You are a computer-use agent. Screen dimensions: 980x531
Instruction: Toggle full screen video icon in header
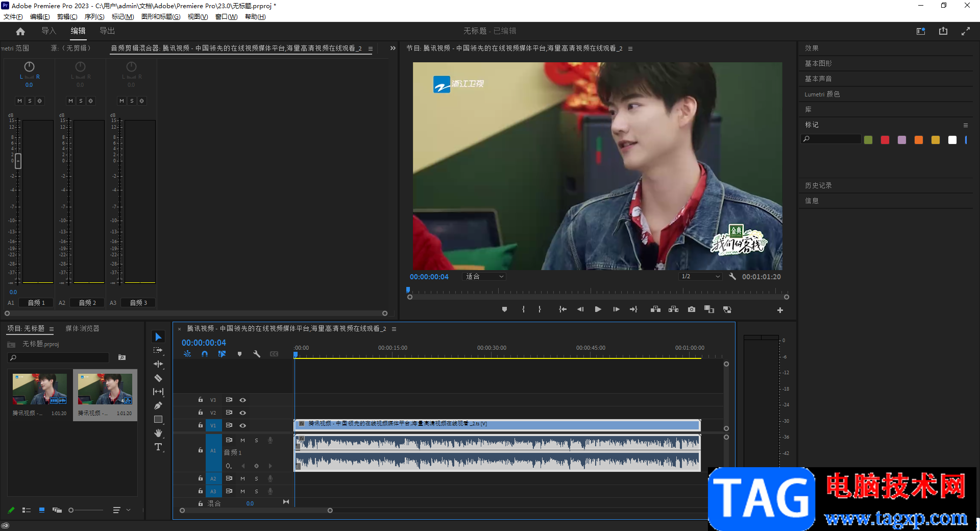pos(966,31)
